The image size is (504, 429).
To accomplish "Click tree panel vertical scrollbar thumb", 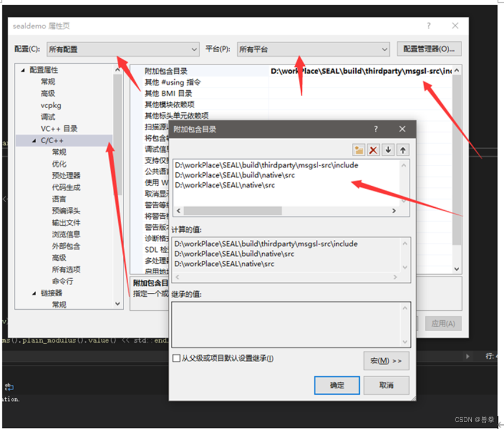I will (117, 134).
